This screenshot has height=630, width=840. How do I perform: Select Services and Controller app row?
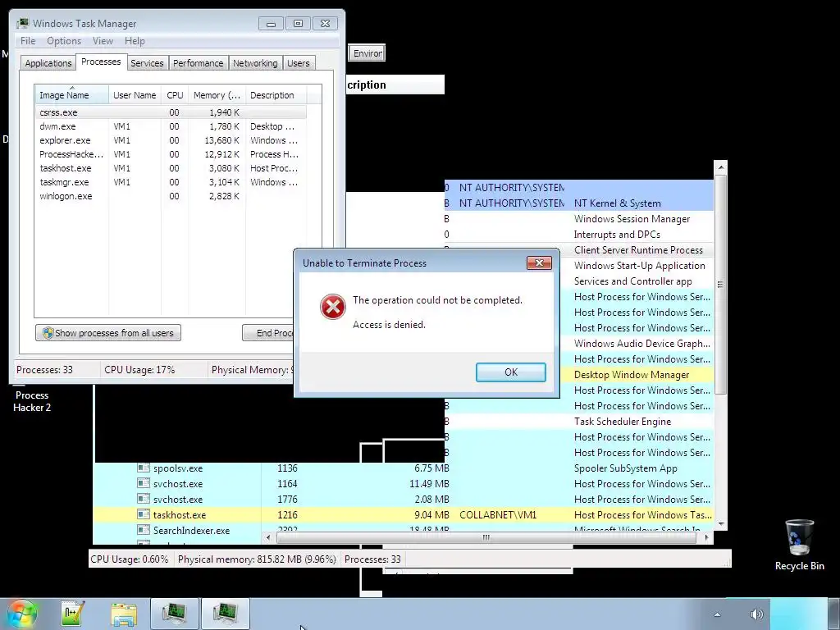pyautogui.click(x=637, y=281)
